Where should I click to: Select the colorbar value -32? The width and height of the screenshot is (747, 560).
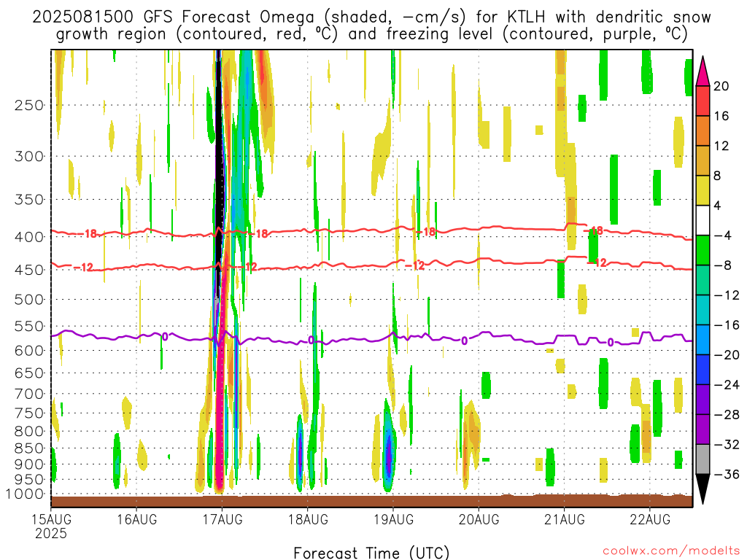tap(727, 444)
